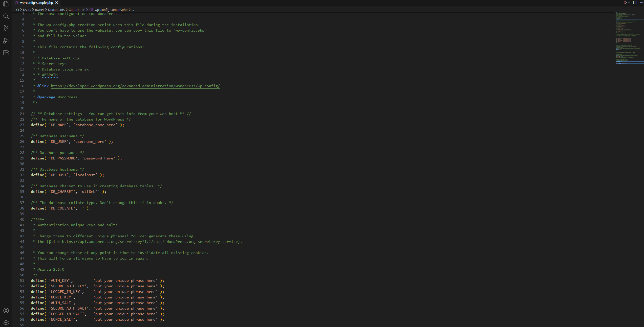Open the Explorer files view
The image size is (644, 327).
[6, 4]
